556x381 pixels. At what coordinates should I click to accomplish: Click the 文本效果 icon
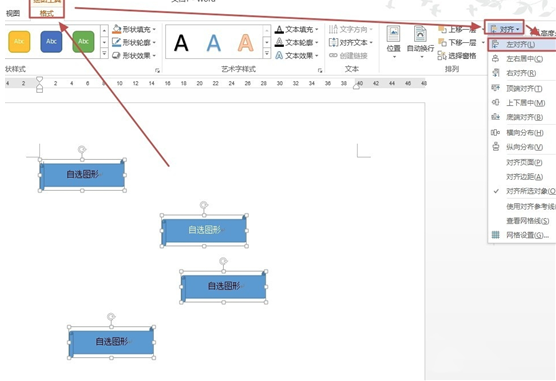279,55
